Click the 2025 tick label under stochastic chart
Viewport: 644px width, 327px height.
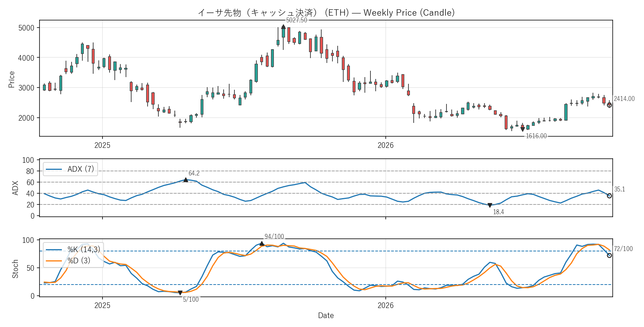102,305
